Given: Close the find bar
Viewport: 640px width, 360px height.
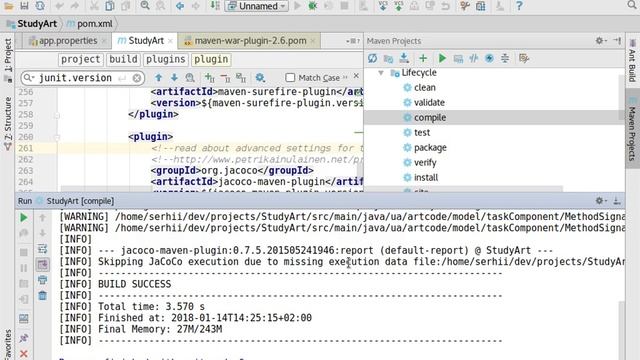Looking at the screenshot, I should [x=356, y=76].
